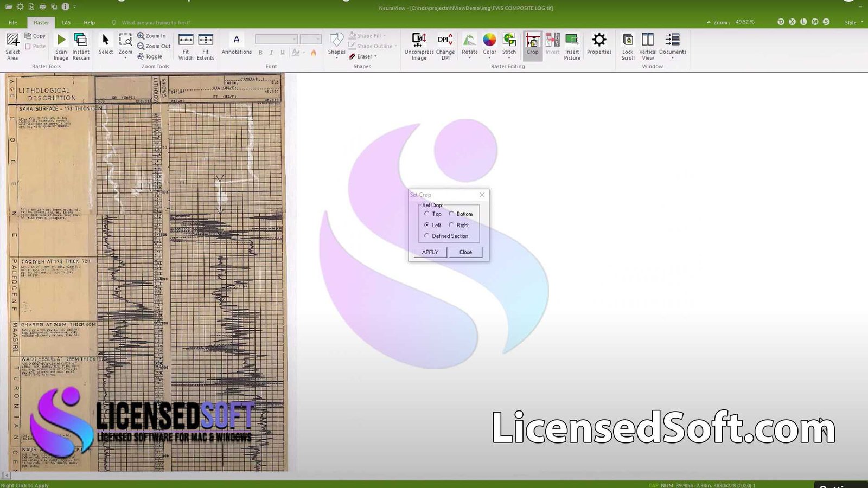Click the open folder quick access icon

(9, 7)
